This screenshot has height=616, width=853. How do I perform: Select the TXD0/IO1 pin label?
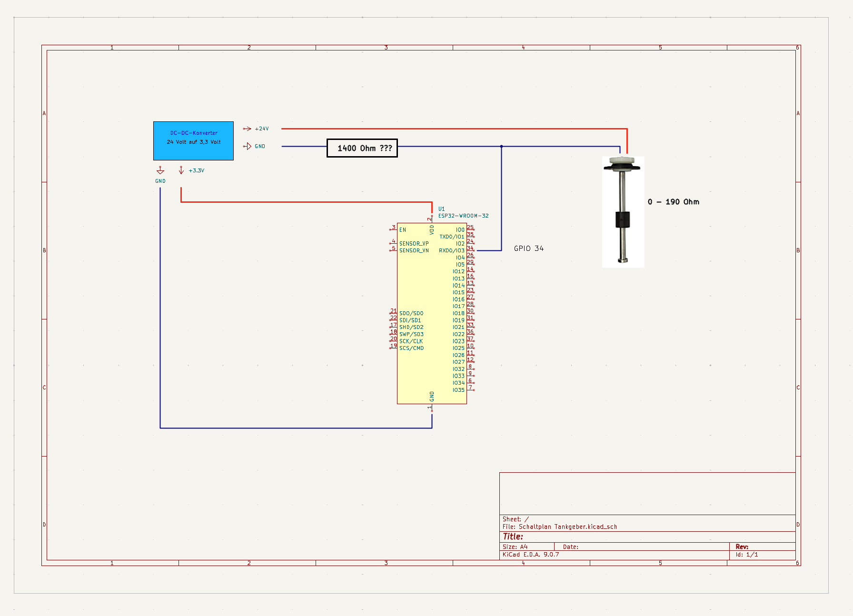click(452, 237)
